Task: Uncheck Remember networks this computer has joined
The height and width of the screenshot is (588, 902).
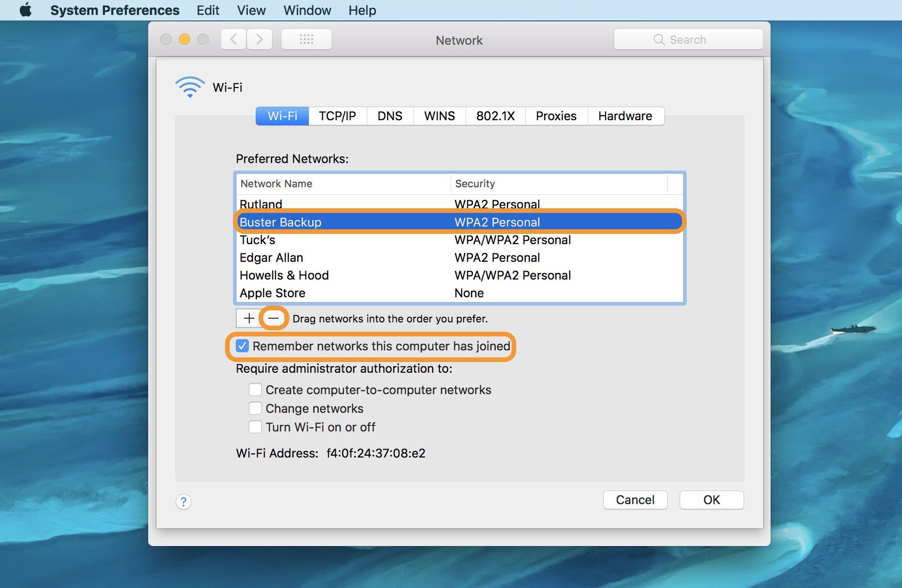Action: [x=242, y=346]
